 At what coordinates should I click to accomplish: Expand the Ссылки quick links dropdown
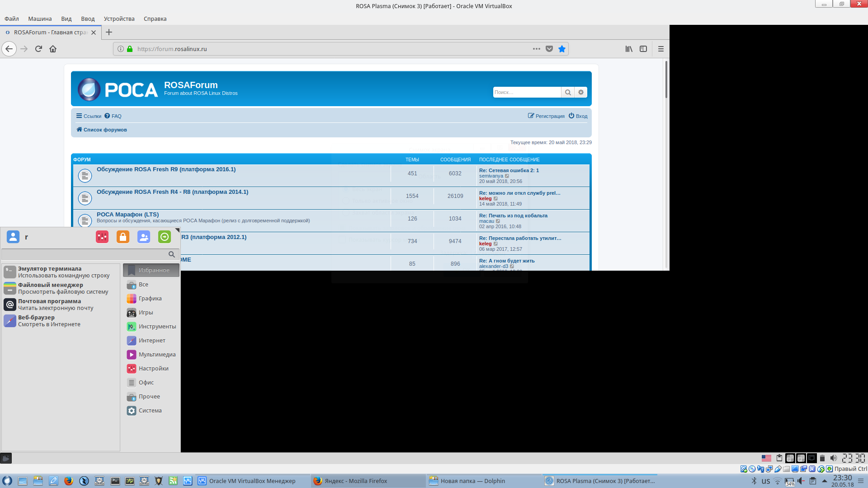tap(89, 116)
